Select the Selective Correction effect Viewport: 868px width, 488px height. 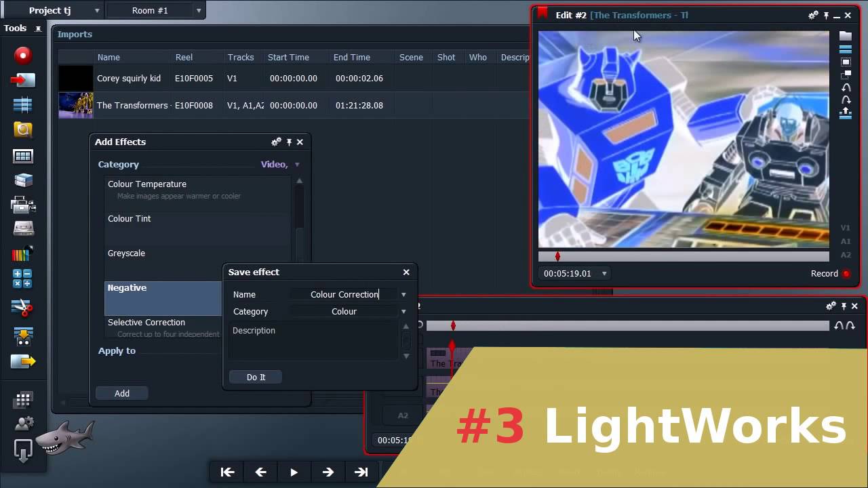coord(163,327)
